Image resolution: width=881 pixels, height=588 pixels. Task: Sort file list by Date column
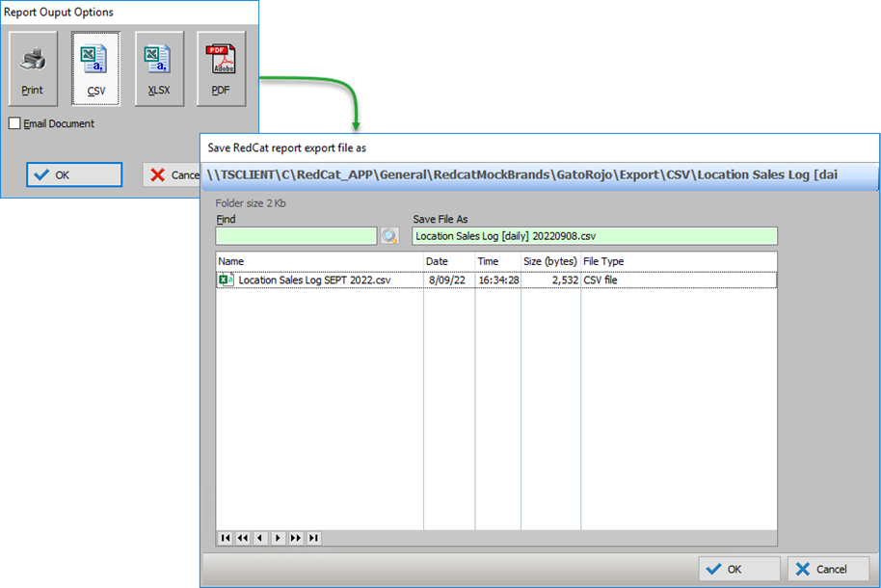449,261
